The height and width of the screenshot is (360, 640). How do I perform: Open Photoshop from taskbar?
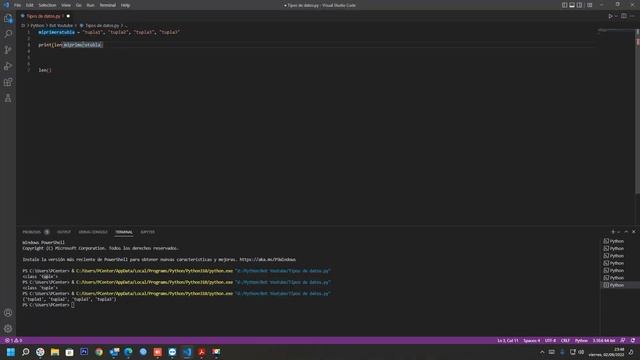[84, 352]
